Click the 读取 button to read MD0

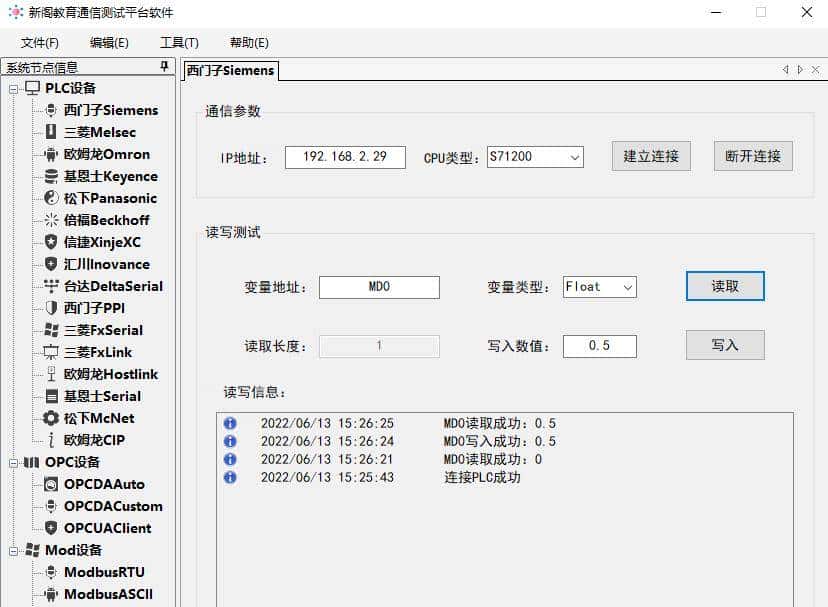pos(724,286)
